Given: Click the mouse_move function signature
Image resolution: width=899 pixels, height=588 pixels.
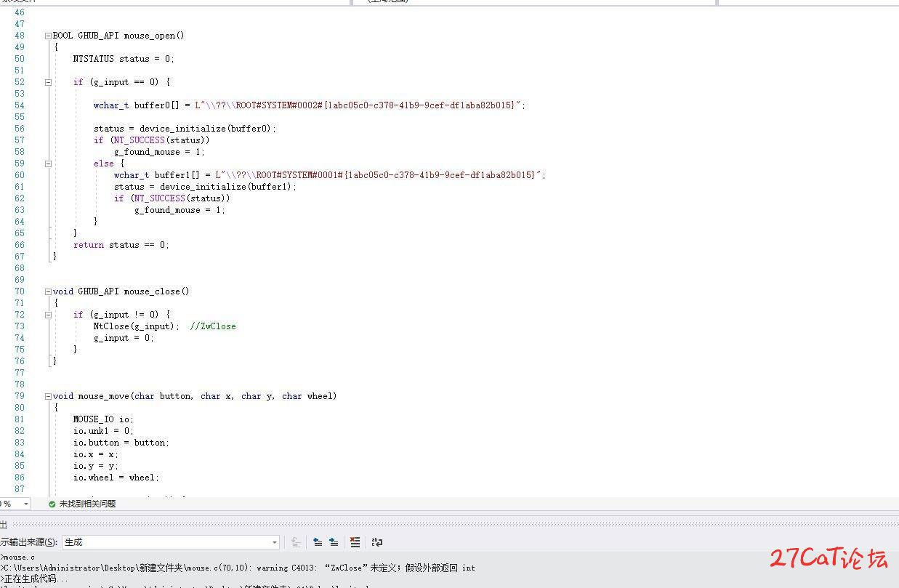Looking at the screenshot, I should pyautogui.click(x=195, y=396).
